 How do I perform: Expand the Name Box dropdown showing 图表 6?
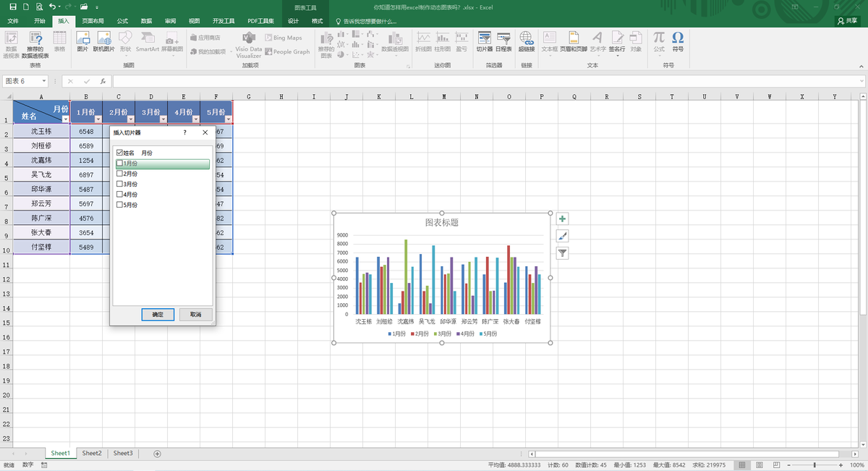pos(44,81)
